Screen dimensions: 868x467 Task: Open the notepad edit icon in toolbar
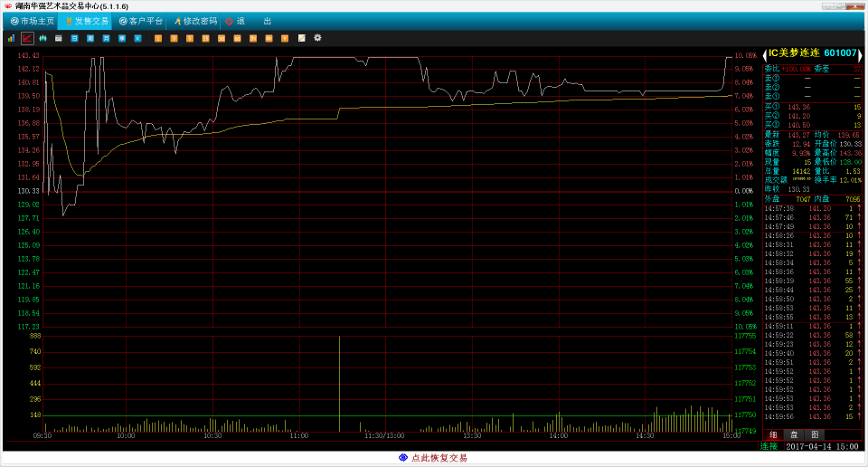tap(302, 38)
